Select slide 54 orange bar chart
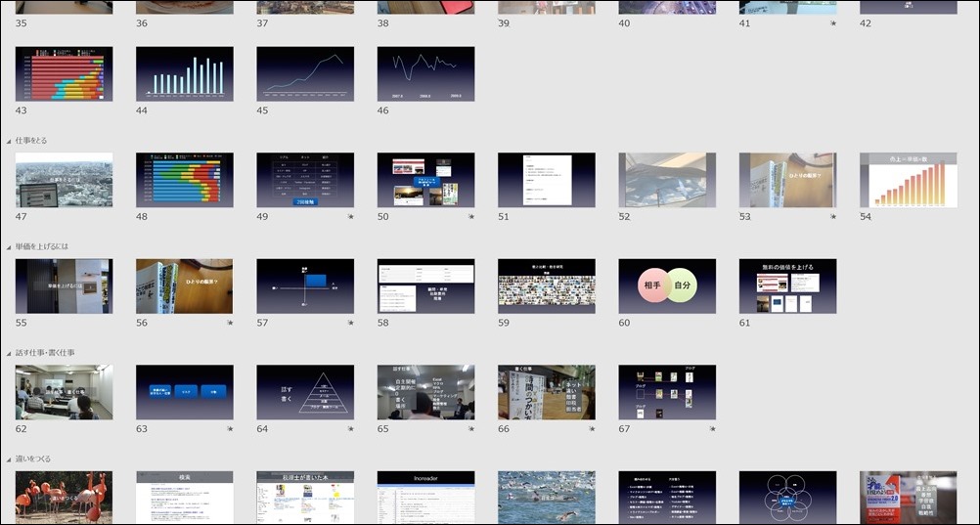980x525 pixels. coord(909,180)
